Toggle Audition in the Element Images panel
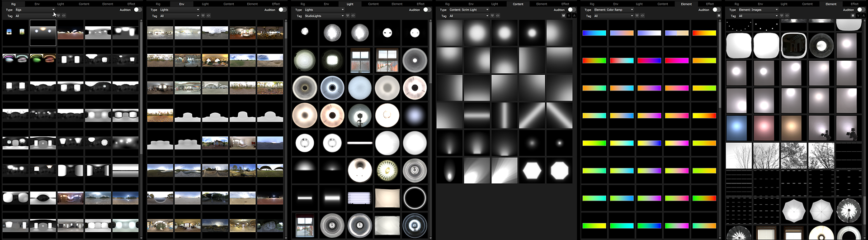This screenshot has width=868, height=240. tap(861, 10)
